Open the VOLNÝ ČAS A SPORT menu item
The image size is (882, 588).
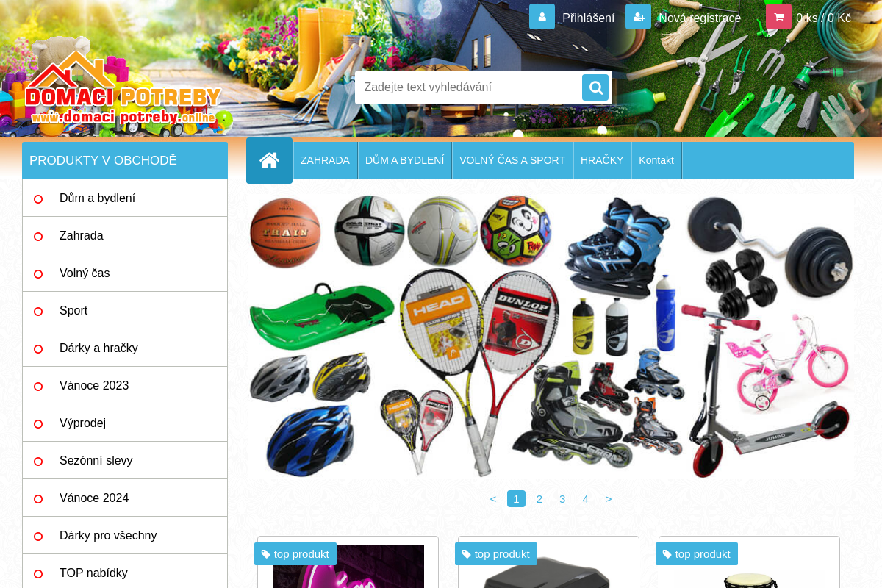pyautogui.click(x=512, y=160)
